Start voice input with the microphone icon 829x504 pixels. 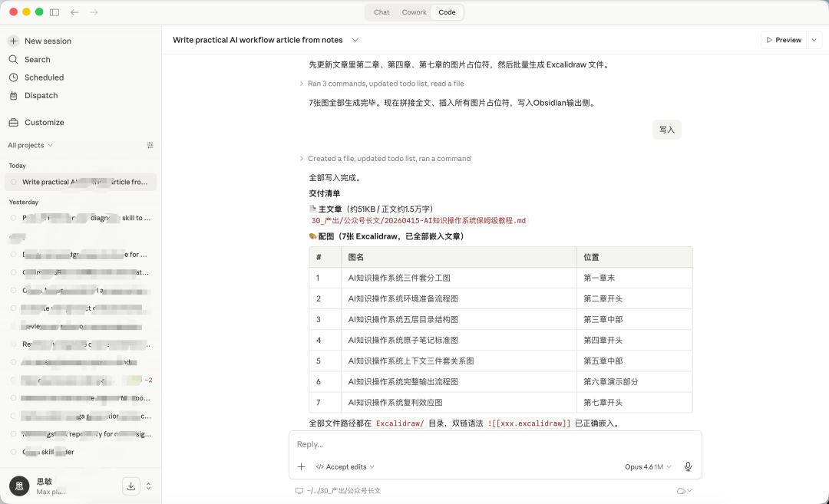688,466
